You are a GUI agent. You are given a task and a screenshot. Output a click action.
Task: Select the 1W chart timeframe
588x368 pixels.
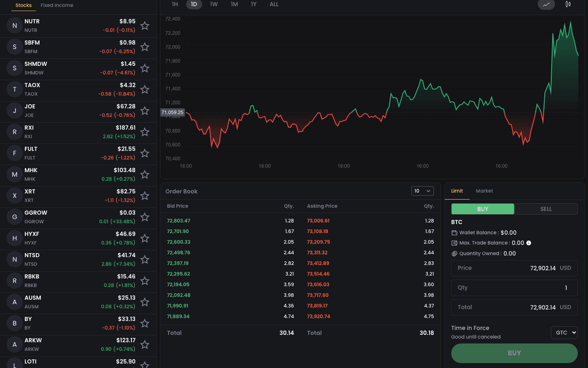214,4
